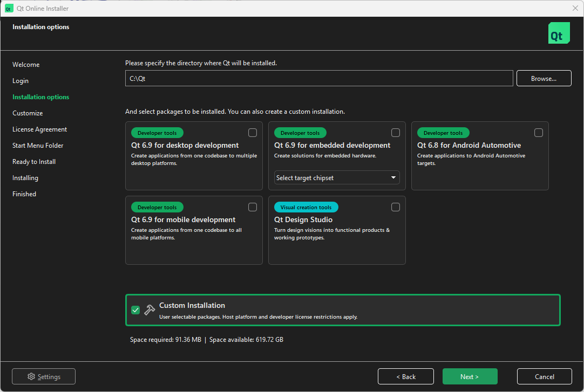Jump to the Customize step
Screen dimensions: 584x392
click(x=28, y=113)
